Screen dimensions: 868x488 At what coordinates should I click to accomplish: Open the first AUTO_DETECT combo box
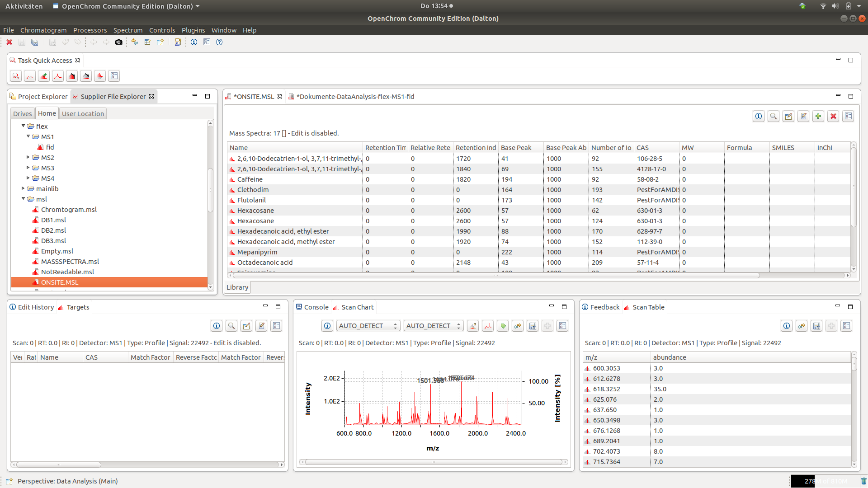point(368,326)
